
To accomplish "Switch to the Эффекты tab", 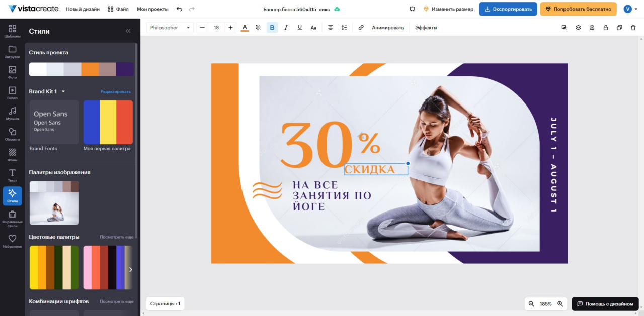I will click(426, 28).
